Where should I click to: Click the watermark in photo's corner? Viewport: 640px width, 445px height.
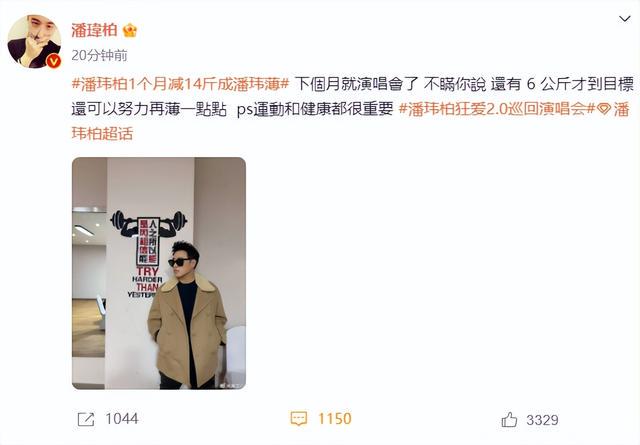click(x=231, y=385)
